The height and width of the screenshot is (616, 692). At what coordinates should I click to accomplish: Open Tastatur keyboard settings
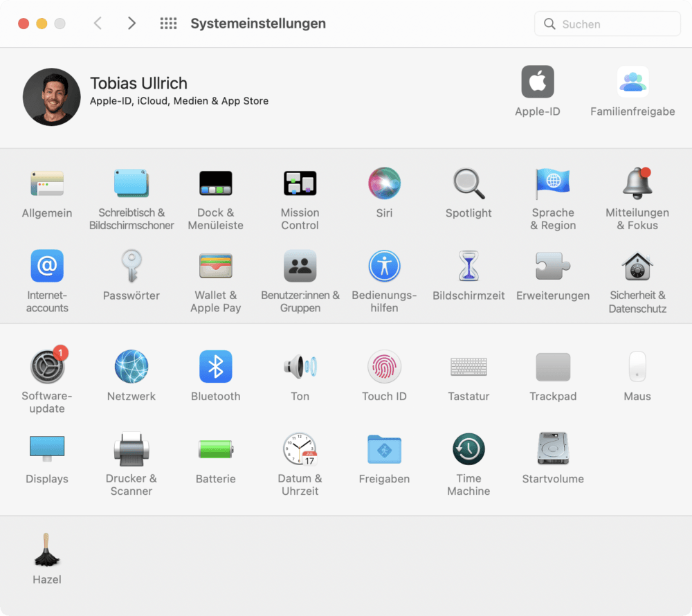[x=468, y=367]
